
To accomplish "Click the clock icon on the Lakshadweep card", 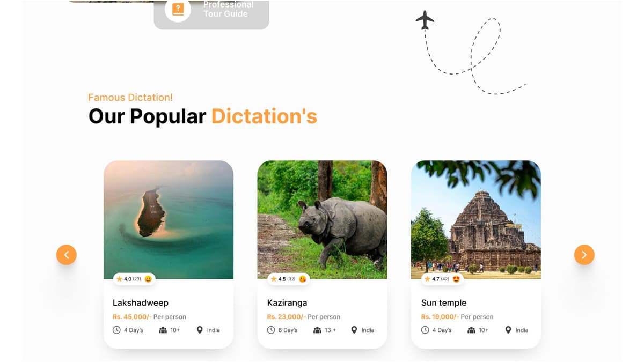I will (x=116, y=330).
